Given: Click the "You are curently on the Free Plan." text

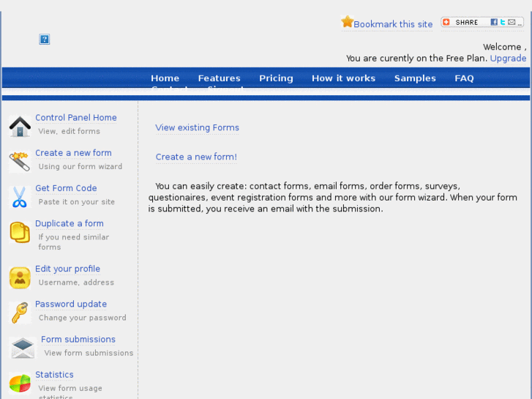Looking at the screenshot, I should tap(416, 59).
